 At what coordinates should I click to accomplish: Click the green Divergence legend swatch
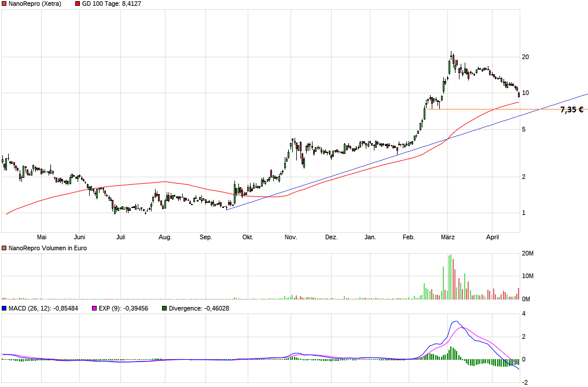pyautogui.click(x=164, y=308)
